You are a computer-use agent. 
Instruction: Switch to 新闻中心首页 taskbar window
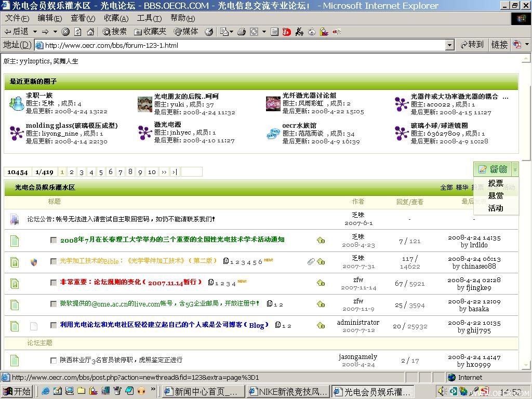[203, 392]
